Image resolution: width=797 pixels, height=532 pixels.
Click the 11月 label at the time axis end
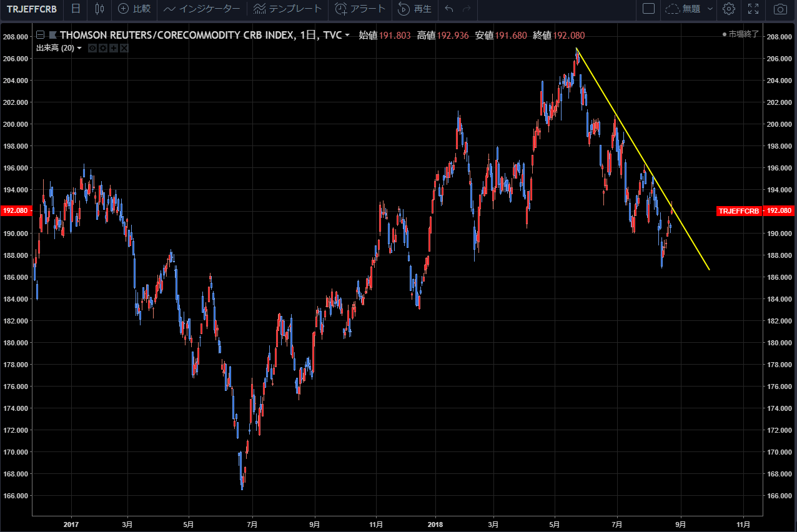[x=744, y=525]
